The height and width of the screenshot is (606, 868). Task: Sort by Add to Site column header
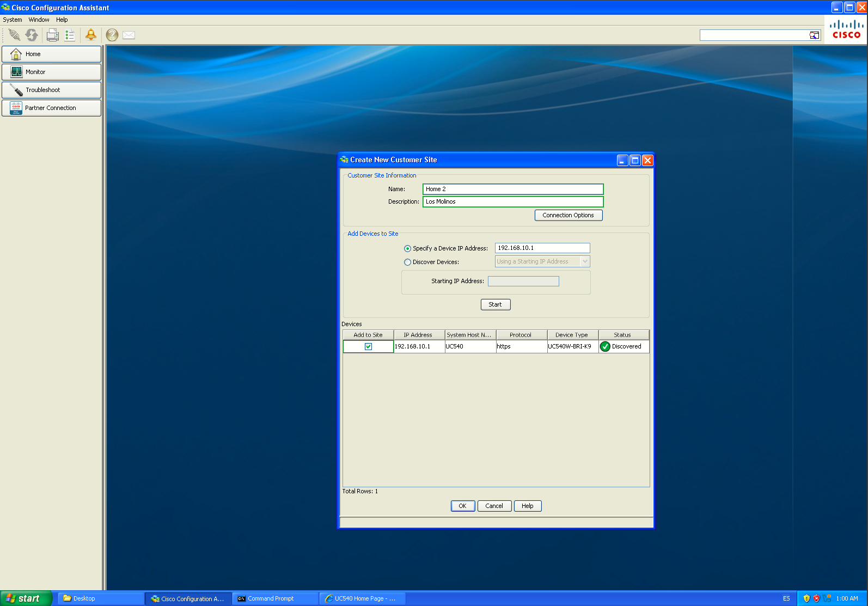pos(368,335)
